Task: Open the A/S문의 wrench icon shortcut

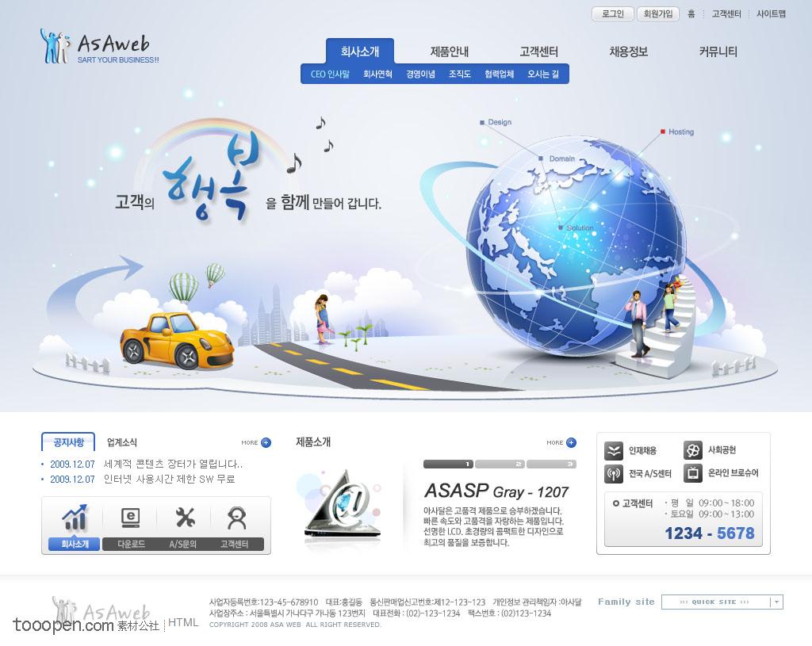Action: tap(184, 517)
